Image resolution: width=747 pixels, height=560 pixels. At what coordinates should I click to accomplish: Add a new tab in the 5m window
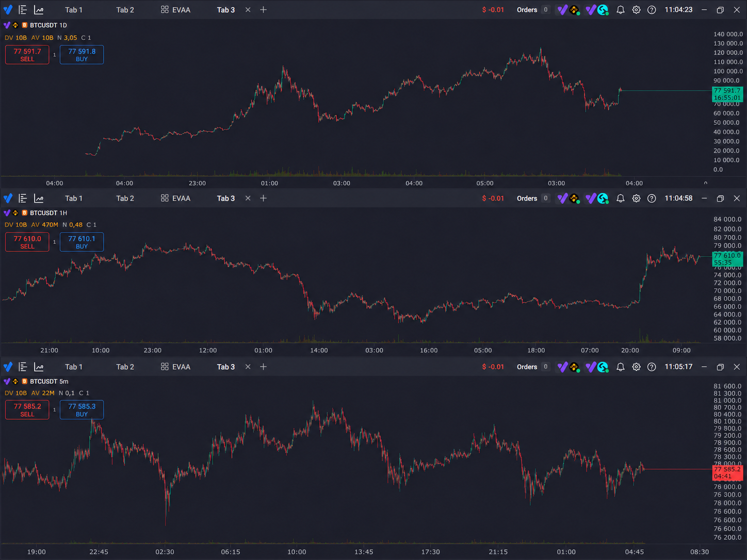tap(263, 367)
